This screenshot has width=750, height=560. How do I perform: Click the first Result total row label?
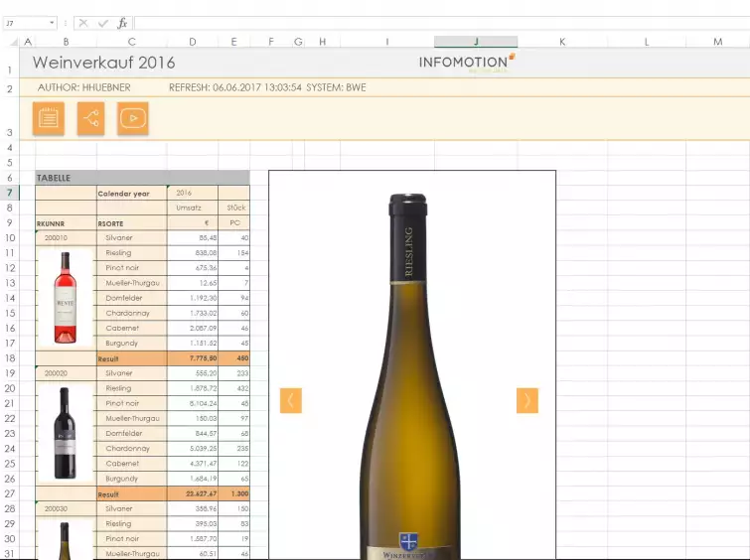(x=108, y=358)
